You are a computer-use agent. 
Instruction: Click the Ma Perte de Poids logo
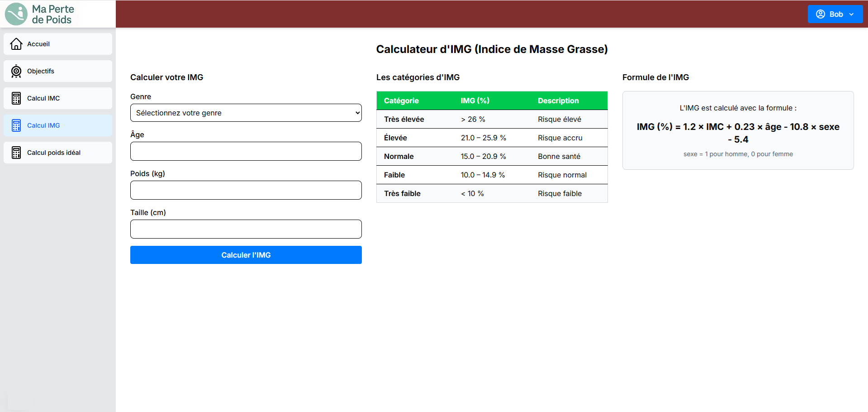click(40, 14)
